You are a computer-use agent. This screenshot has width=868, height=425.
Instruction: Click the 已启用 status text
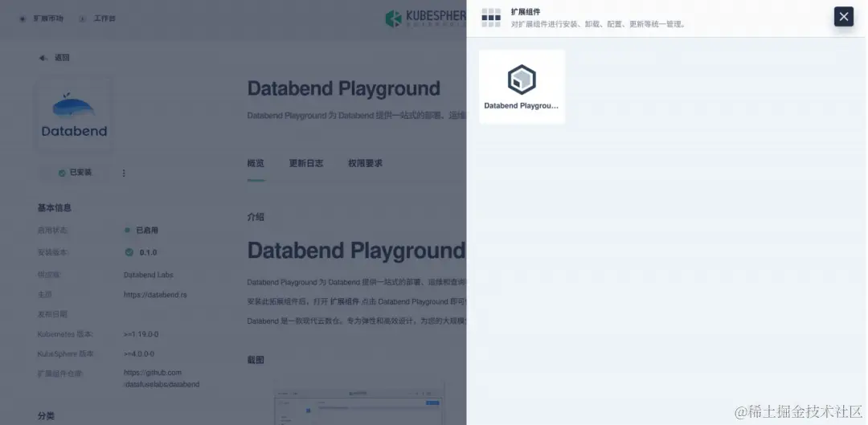pos(147,231)
